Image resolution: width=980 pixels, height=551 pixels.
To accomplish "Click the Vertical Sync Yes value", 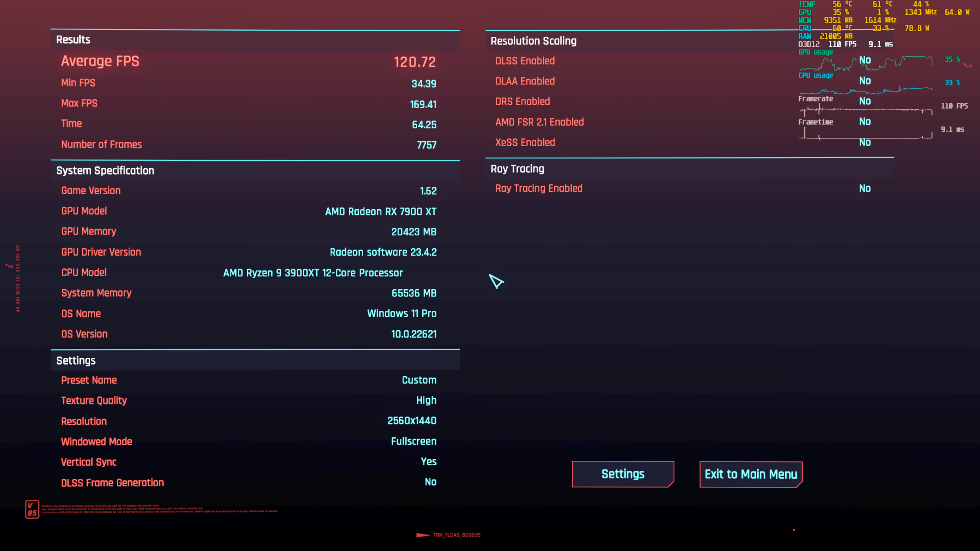I will tap(428, 461).
